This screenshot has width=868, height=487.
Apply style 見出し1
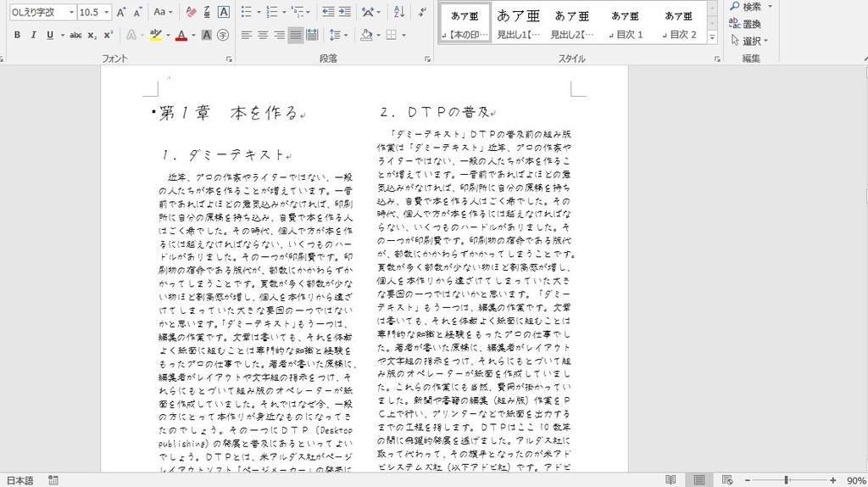pyautogui.click(x=518, y=22)
